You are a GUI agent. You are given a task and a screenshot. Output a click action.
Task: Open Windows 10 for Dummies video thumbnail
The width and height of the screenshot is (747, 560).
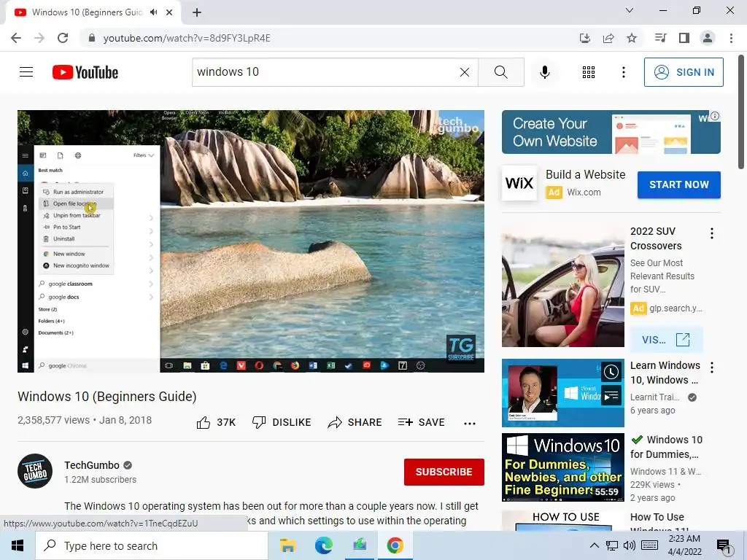coord(562,467)
